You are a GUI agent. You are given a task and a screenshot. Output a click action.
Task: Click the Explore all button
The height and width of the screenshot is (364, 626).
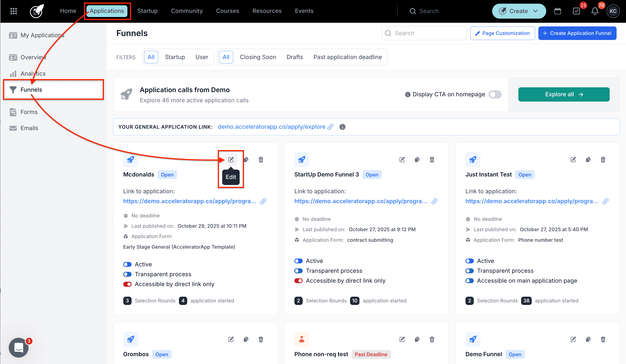coord(564,94)
